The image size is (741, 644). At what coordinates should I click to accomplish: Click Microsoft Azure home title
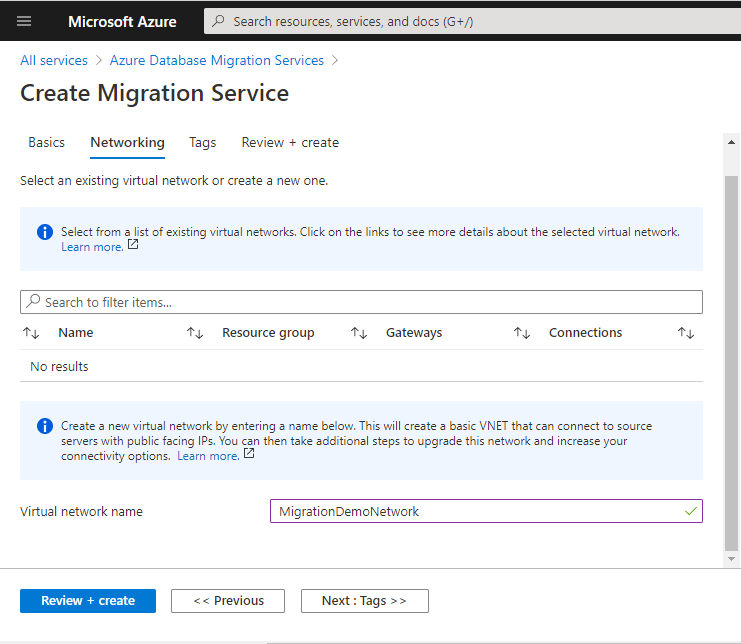click(122, 22)
